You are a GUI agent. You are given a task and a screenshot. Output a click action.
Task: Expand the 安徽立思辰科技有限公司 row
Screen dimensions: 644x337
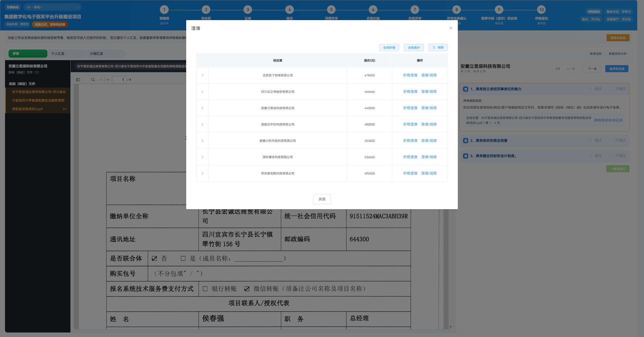pyautogui.click(x=203, y=108)
